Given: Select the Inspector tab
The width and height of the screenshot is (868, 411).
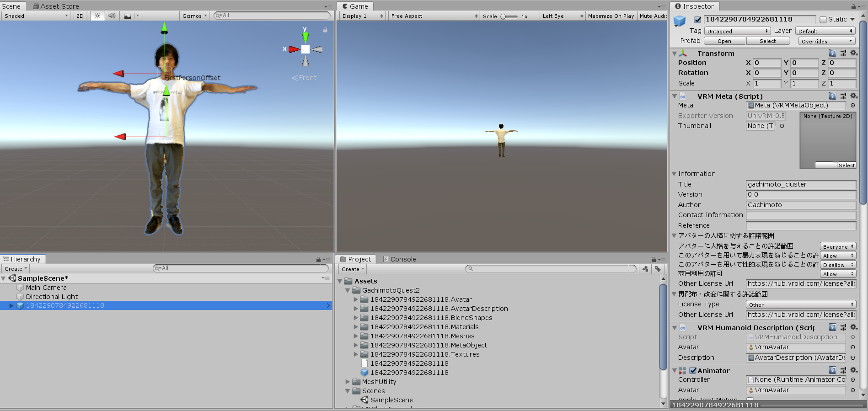Looking at the screenshot, I should coord(694,6).
